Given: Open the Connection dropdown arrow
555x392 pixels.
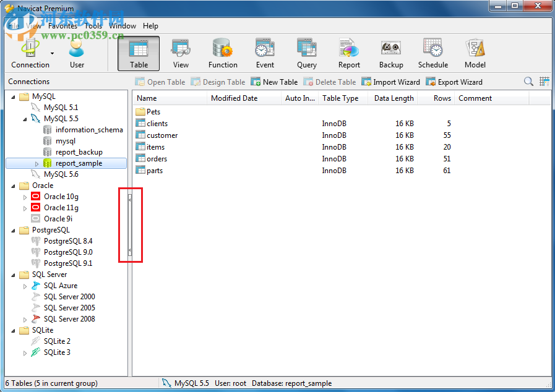Looking at the screenshot, I should tap(53, 53).
